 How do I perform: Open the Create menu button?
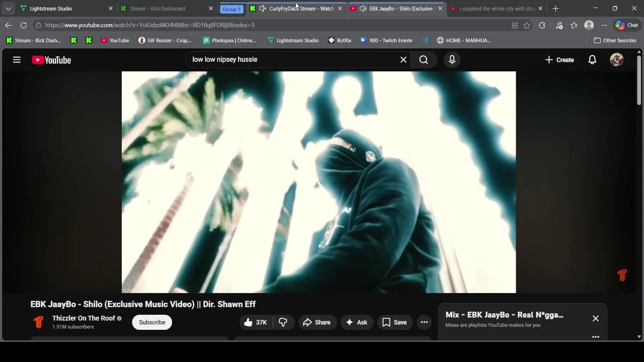[559, 60]
